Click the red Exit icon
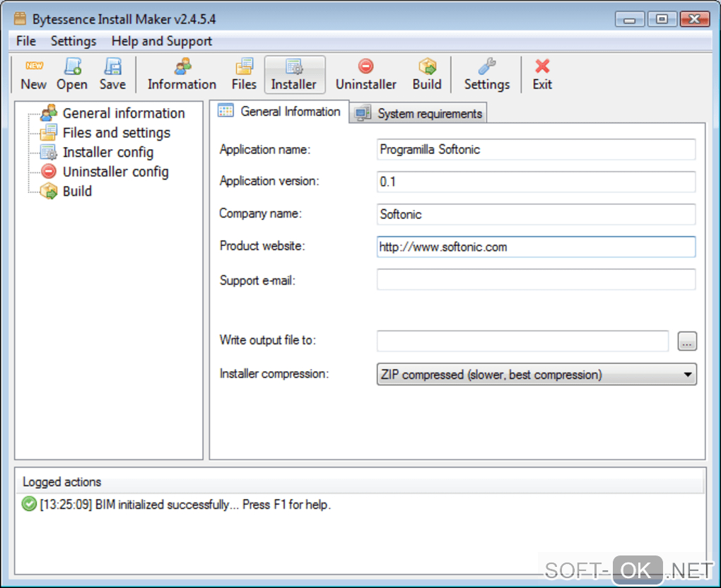Screen dimensions: 721x588 pyautogui.click(x=542, y=66)
